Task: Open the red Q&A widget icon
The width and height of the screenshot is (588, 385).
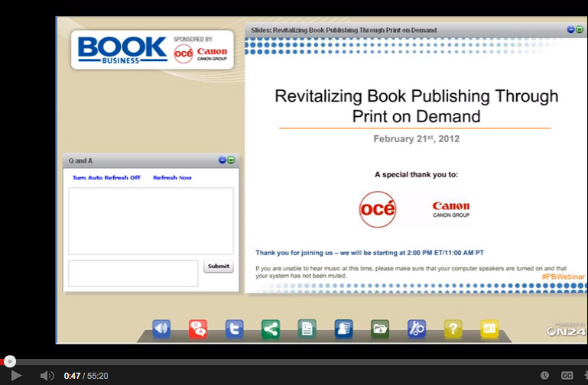Action: coord(198,329)
